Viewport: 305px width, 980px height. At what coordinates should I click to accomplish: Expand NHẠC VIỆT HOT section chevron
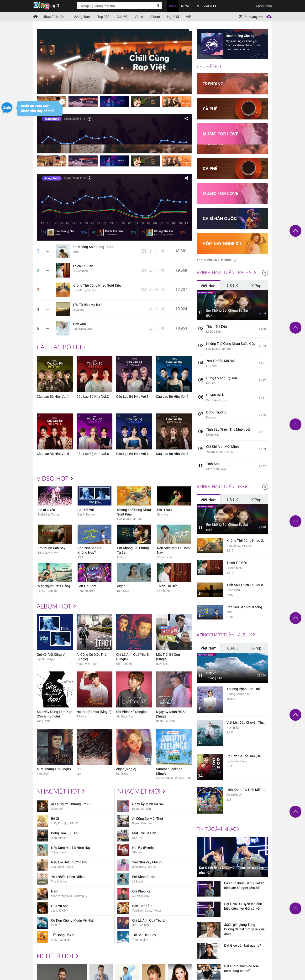coord(83,791)
